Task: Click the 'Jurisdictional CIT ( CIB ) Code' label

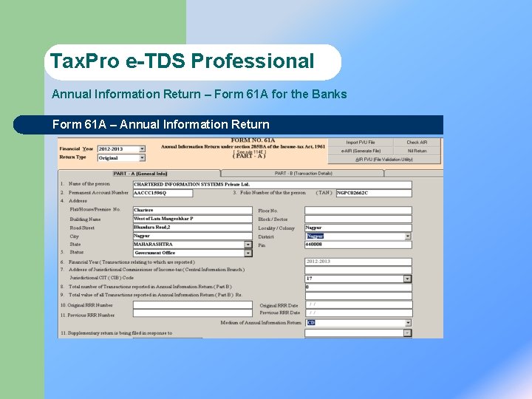Action: (x=101, y=278)
